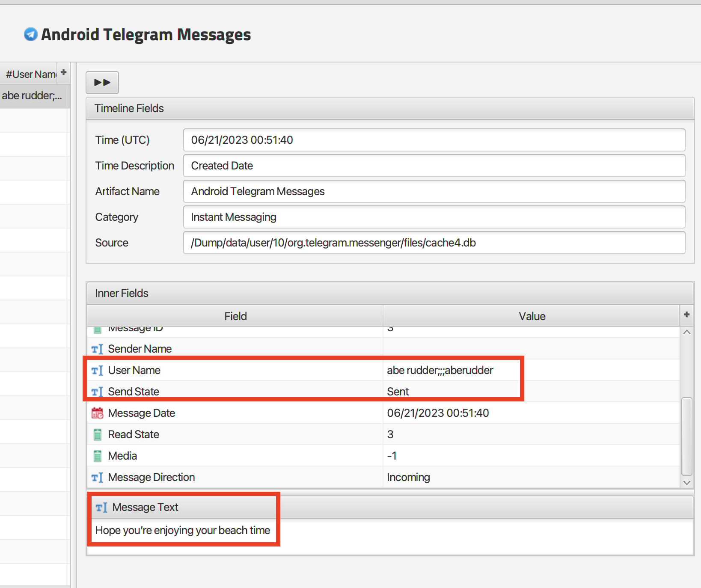Click the value abe rudder;;;aberudder

pos(440,370)
